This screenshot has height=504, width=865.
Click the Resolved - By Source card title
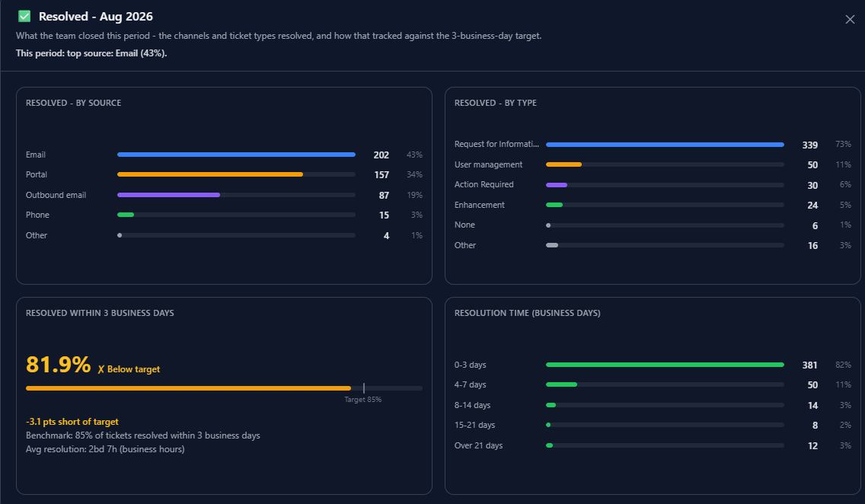(x=73, y=103)
